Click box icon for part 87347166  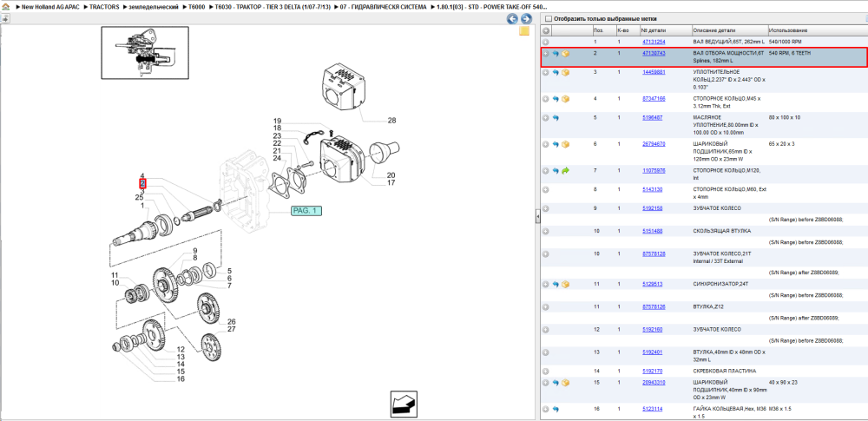566,99
